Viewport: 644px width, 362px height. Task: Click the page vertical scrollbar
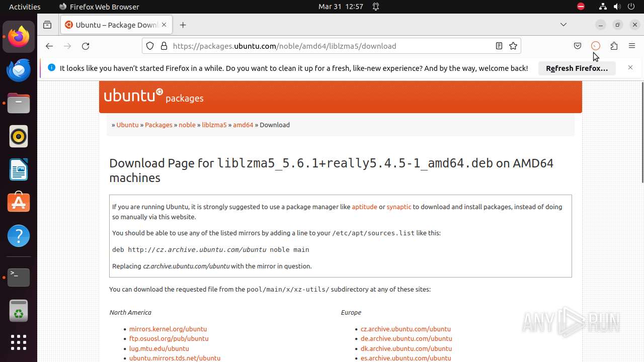pos(642,132)
